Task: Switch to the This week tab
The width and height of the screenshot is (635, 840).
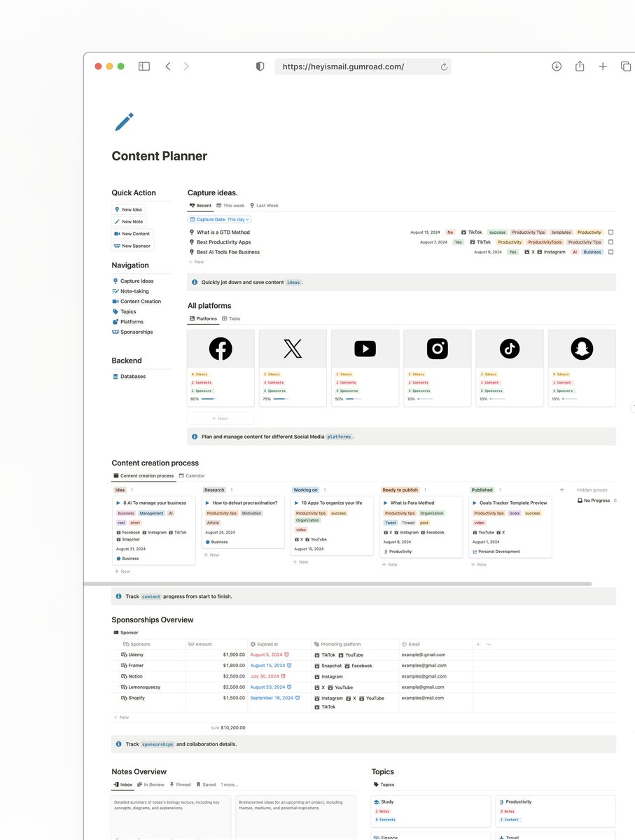Action: 230,206
